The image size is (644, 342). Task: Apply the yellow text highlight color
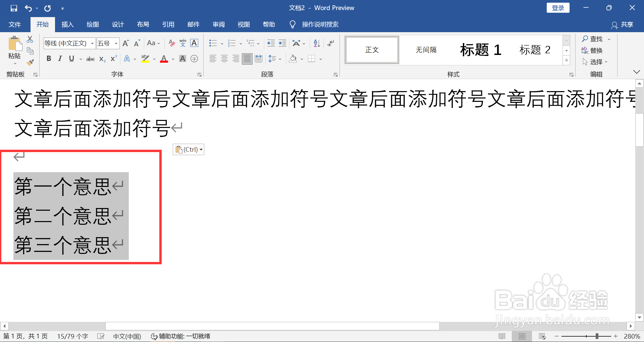click(x=145, y=59)
